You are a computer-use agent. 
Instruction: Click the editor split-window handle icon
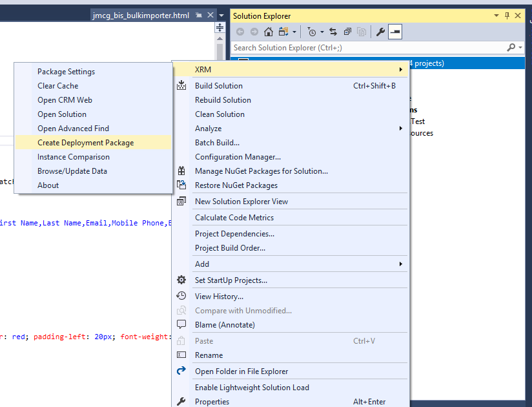220,28
